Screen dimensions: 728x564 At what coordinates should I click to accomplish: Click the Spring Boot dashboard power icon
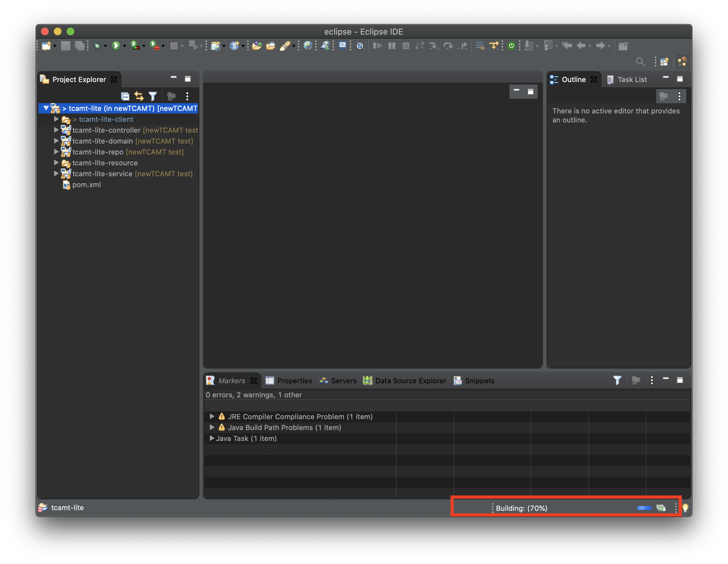511,46
